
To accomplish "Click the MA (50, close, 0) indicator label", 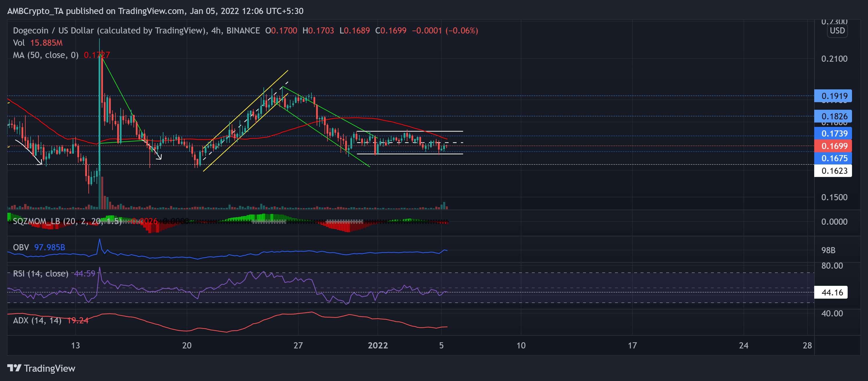I will [45, 55].
